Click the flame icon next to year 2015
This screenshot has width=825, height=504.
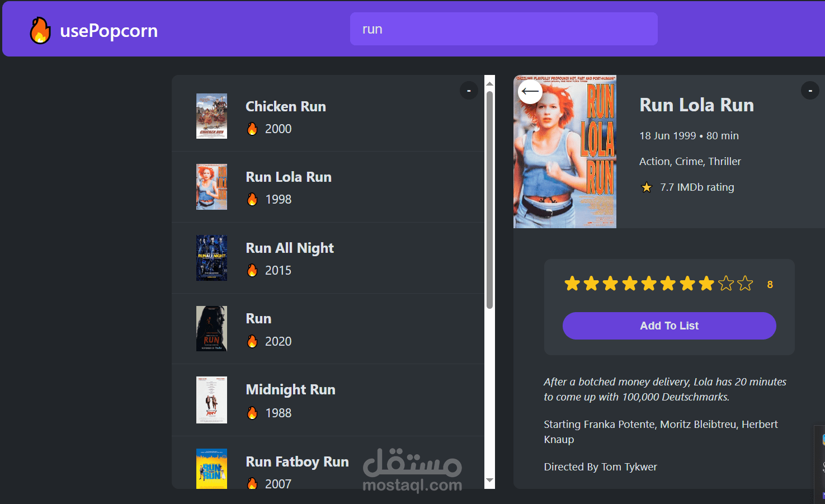(x=252, y=270)
